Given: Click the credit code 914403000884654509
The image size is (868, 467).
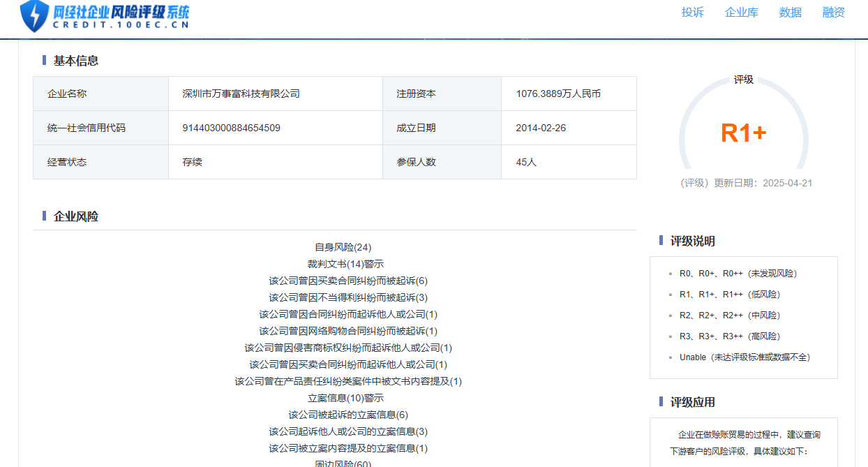Looking at the screenshot, I should tap(231, 128).
